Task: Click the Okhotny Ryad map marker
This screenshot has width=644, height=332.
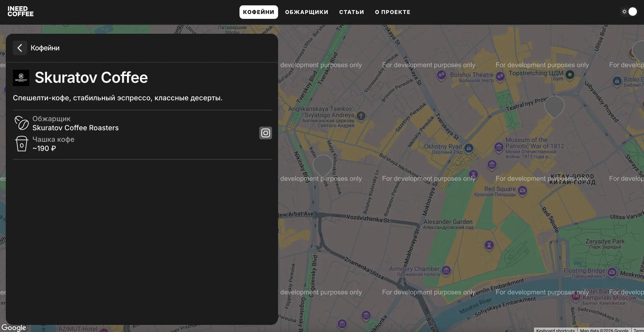Action: coord(469,148)
